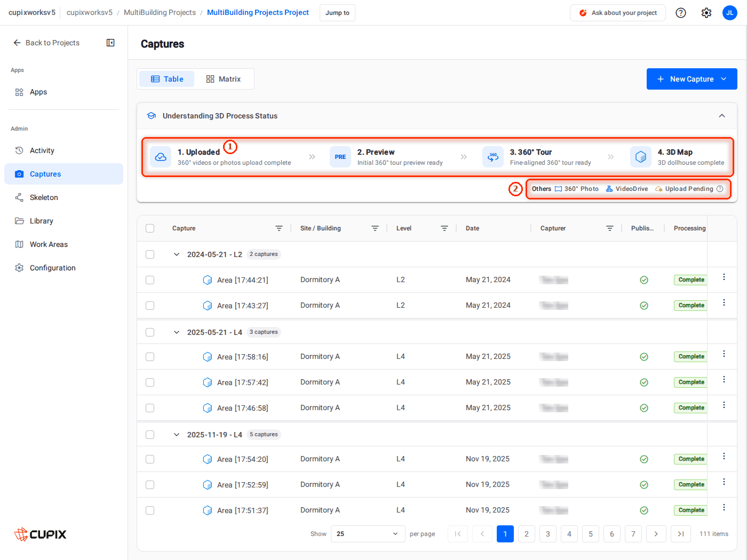747x560 pixels.
Task: Filter the Capture column
Action: coord(279,228)
